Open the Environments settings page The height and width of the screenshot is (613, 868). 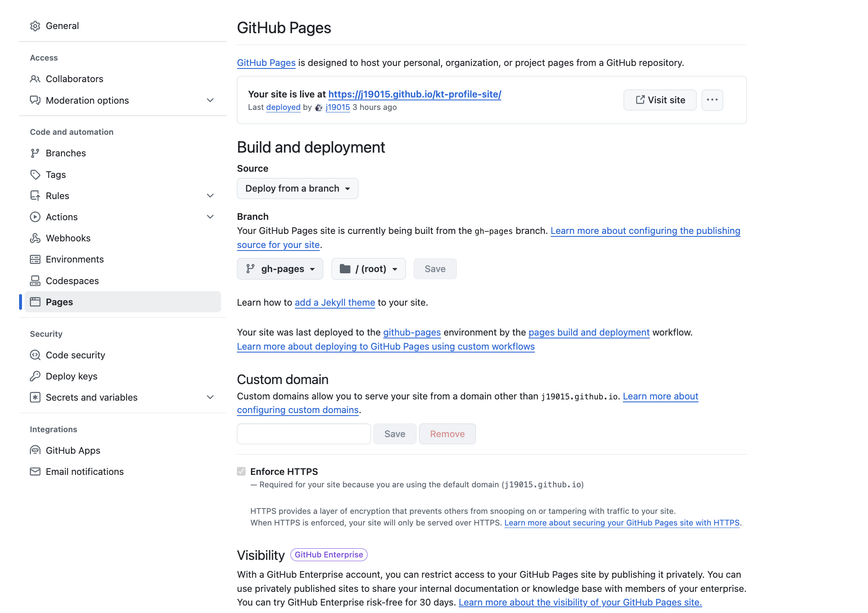coord(75,260)
